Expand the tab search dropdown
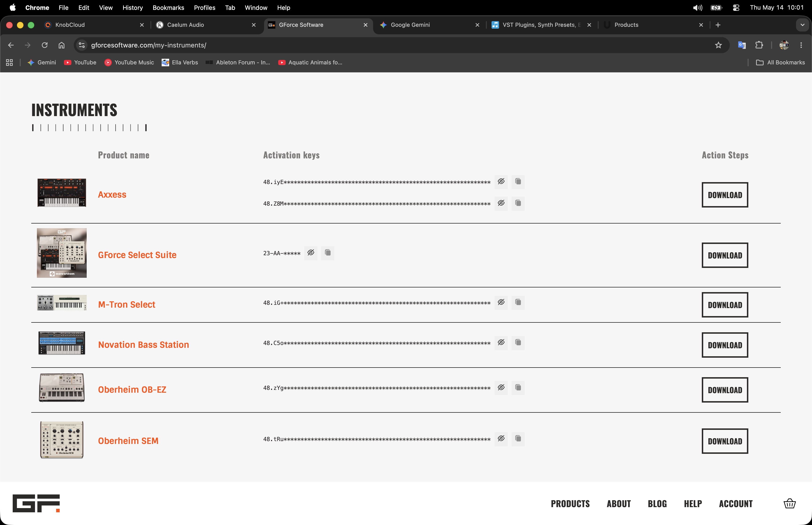 click(802, 25)
